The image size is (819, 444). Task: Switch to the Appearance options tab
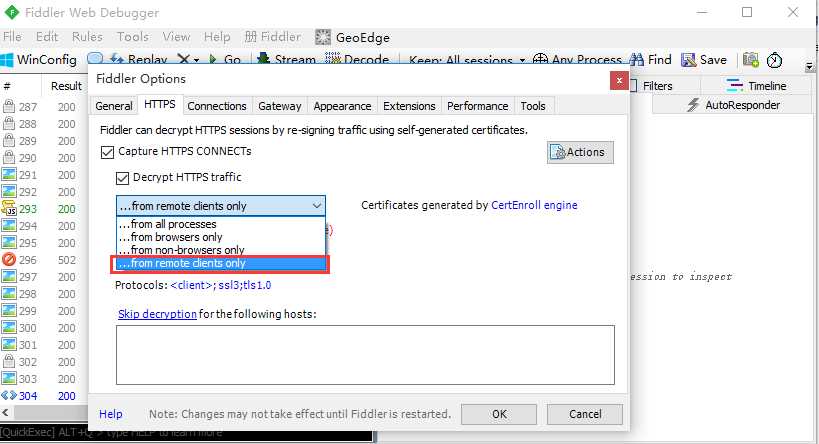[x=342, y=106]
